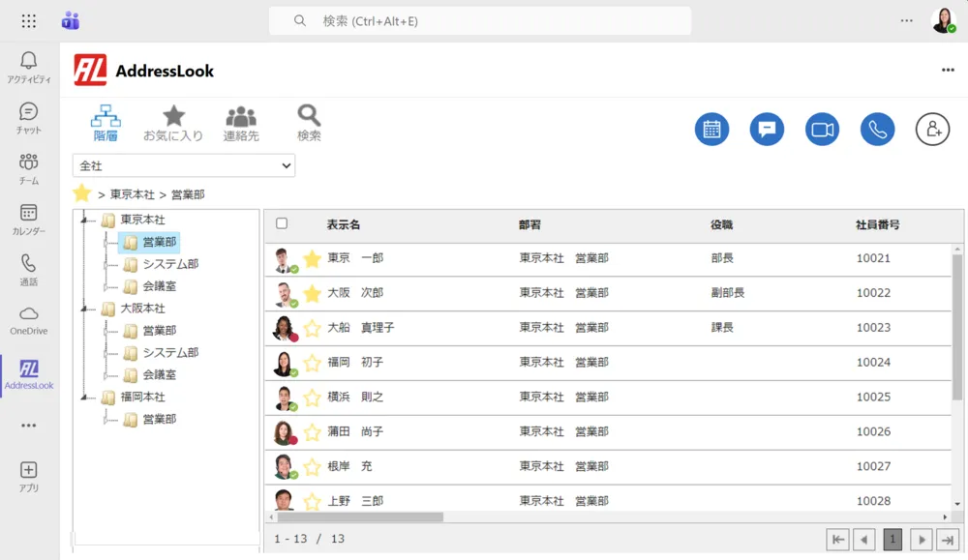The width and height of the screenshot is (968, 560).
Task: Go to the next page of results
Action: click(920, 539)
